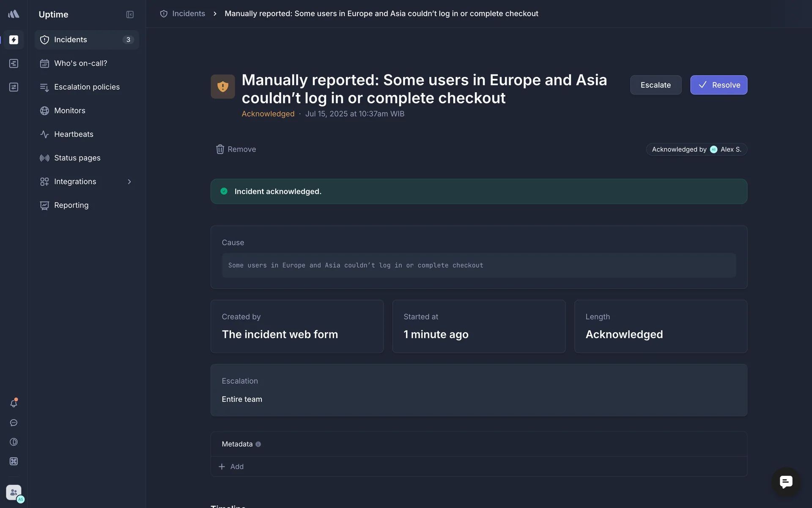
Task: Click the Cause text field
Action: 479,265
